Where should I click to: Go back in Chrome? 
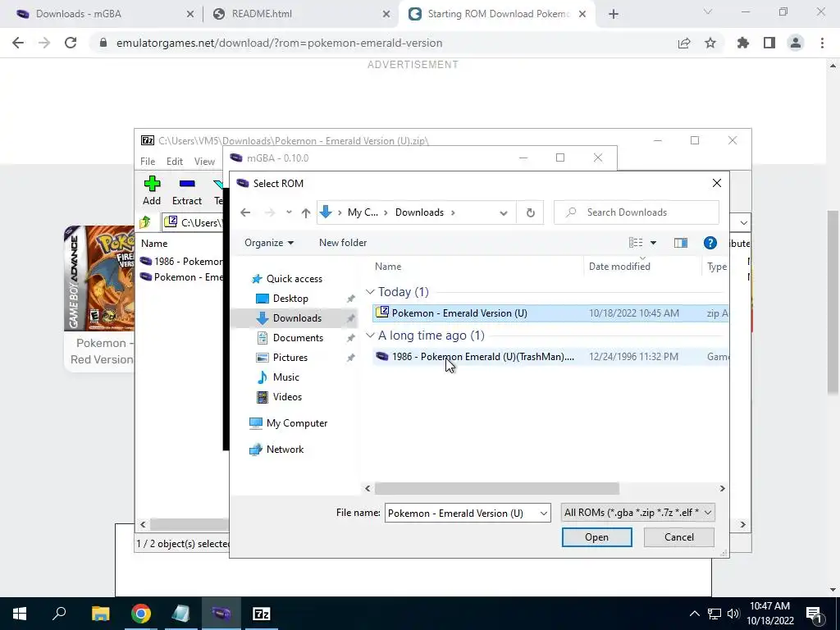coord(18,43)
